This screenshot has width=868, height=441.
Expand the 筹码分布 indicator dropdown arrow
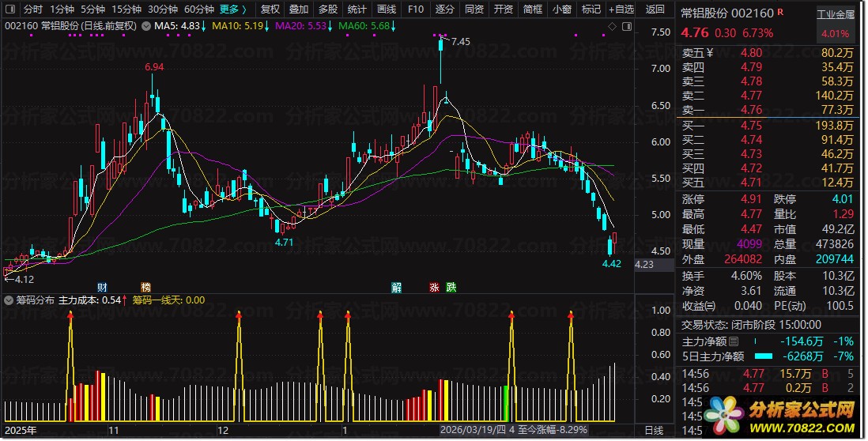(x=7, y=300)
